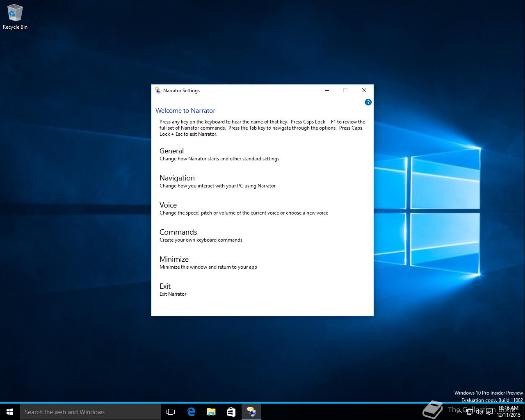Click Exit to exit Narrator
This screenshot has width=525, height=420.
(x=165, y=286)
